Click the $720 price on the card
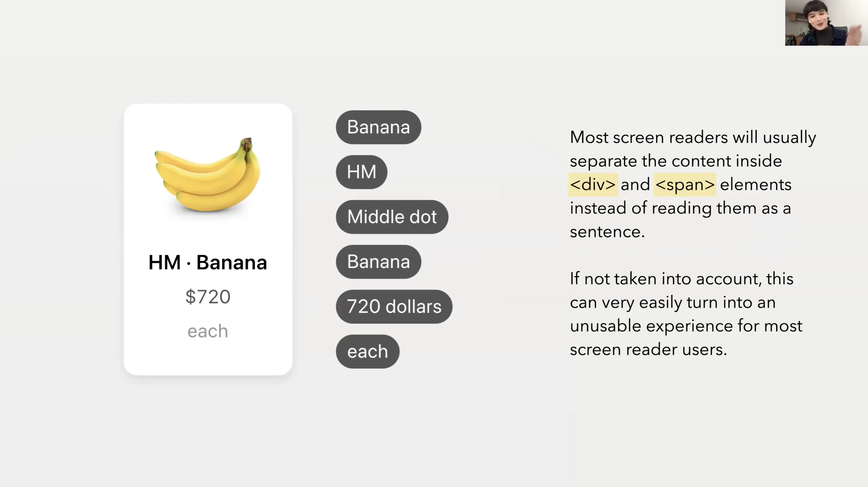Screen dimensions: 868x487 click(x=208, y=297)
